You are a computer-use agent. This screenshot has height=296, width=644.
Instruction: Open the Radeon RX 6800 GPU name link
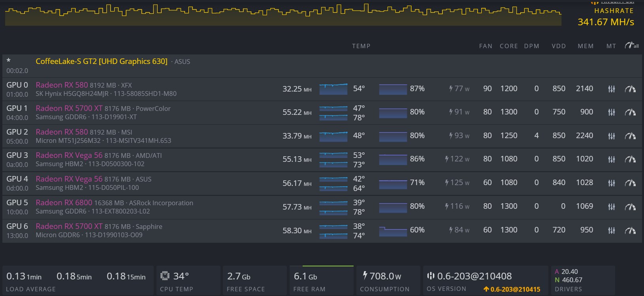[x=64, y=202]
